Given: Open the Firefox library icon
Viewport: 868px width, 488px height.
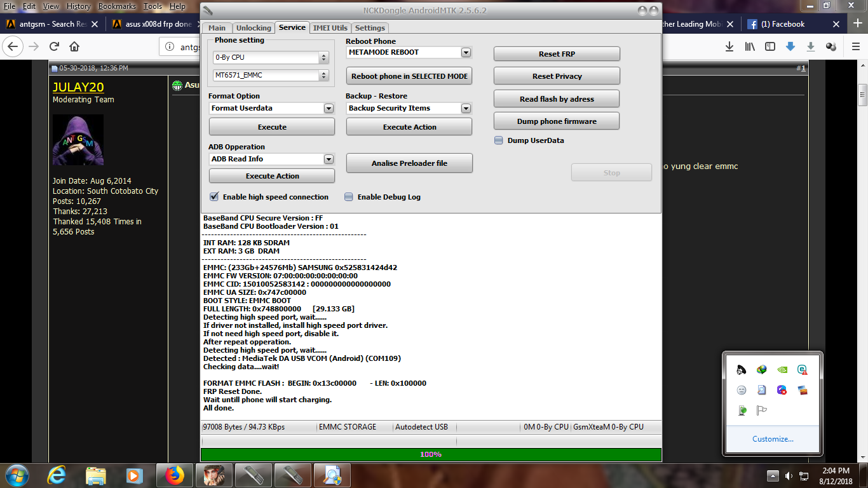Looking at the screenshot, I should pos(750,46).
